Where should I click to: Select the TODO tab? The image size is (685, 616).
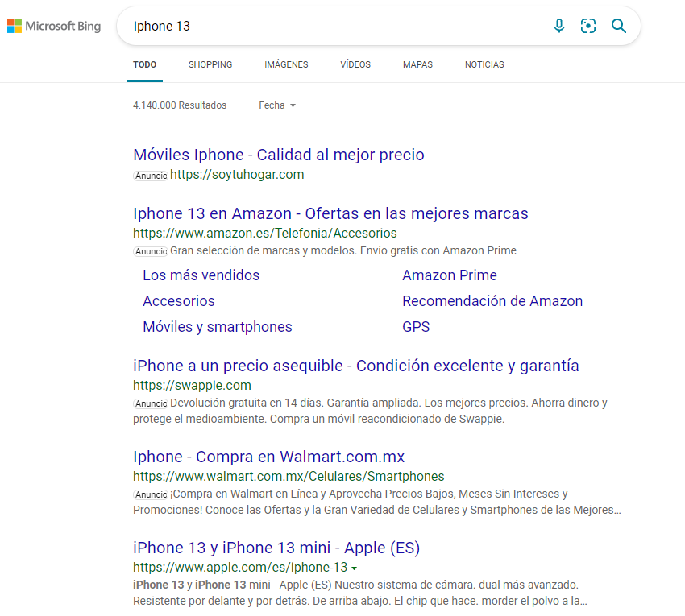[x=144, y=64]
